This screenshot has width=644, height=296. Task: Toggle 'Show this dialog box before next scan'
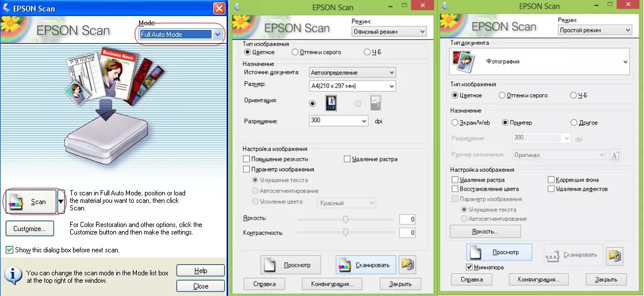(9, 249)
